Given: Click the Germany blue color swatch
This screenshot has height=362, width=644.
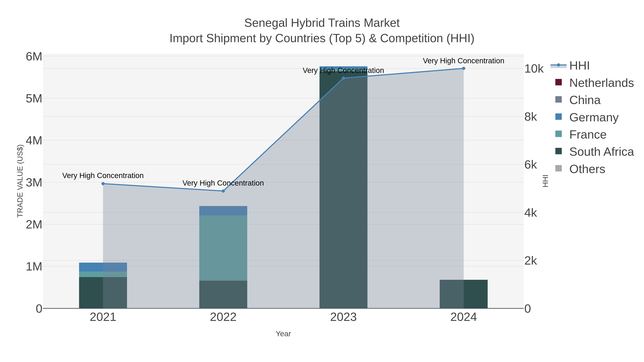Looking at the screenshot, I should [558, 117].
